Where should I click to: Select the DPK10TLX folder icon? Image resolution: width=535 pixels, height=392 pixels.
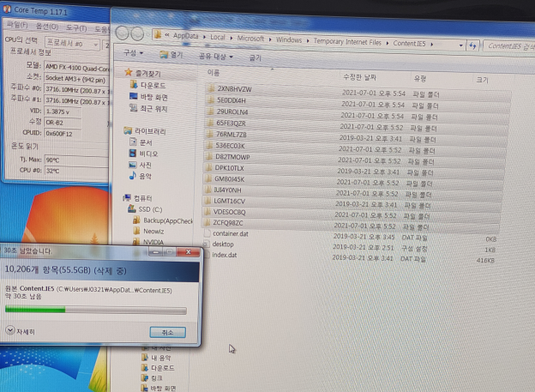(208, 167)
